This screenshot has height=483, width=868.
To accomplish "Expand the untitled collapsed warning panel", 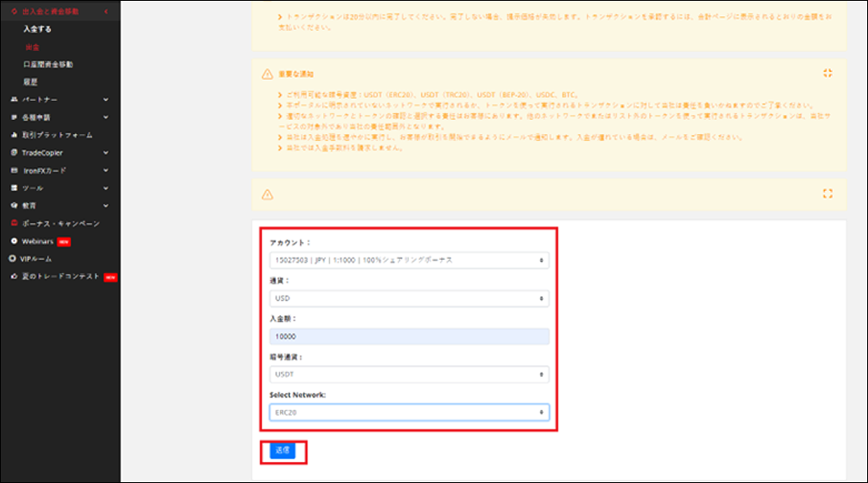I will pyautogui.click(x=827, y=194).
